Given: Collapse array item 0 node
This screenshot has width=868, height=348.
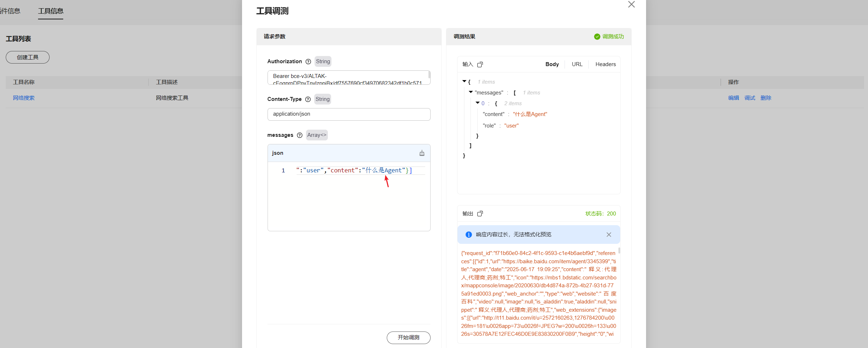Looking at the screenshot, I should tap(478, 103).
